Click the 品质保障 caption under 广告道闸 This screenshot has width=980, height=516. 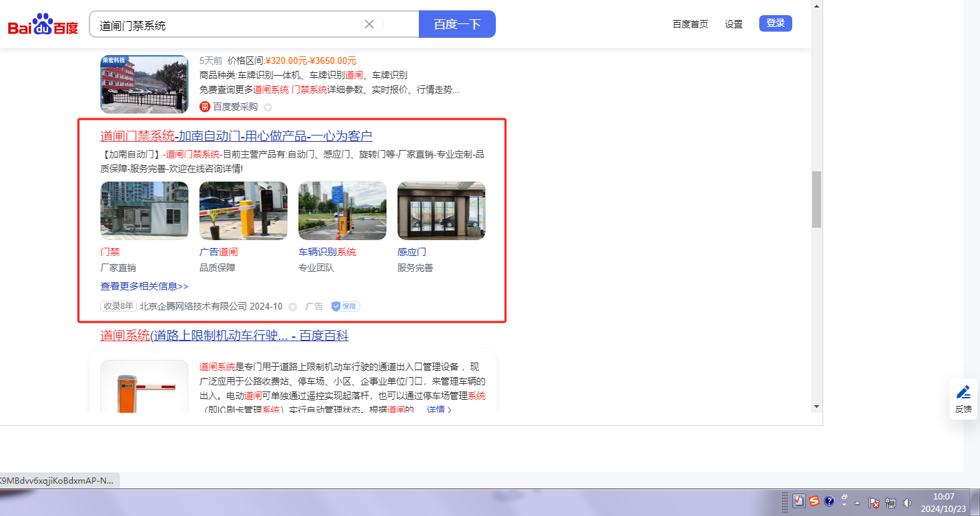point(217,268)
